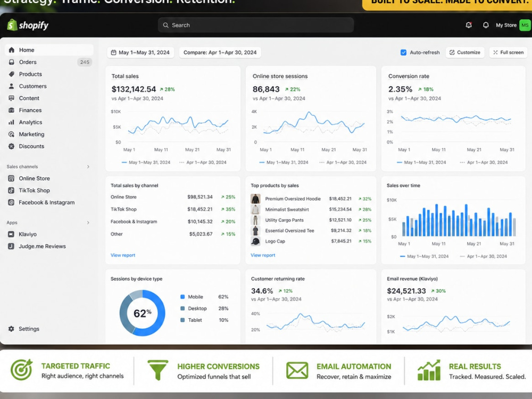Screen dimensions: 532x399
Task: Click the Utility Cargo Pants product name
Action: click(284, 220)
